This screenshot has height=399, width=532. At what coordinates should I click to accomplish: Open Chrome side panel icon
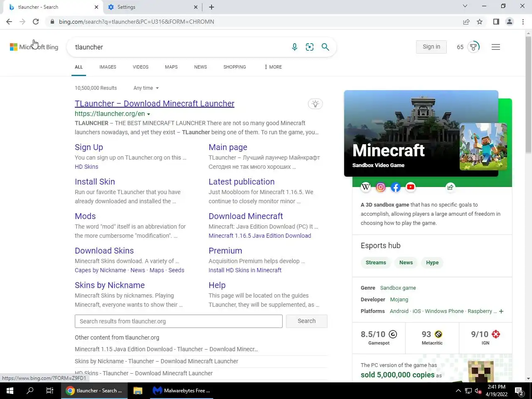(496, 22)
